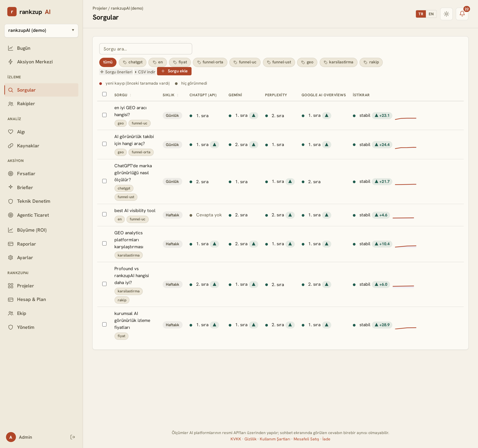Viewport: 478px width, 448px height.
Task: Open Ayarlar gear icon in sidebar
Action: [11, 257]
